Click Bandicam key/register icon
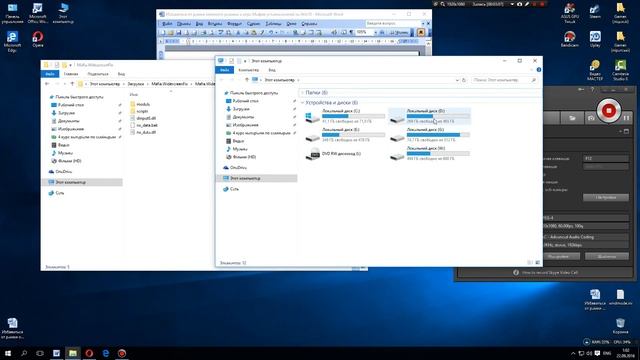The width and height of the screenshot is (640, 360). tap(581, 89)
